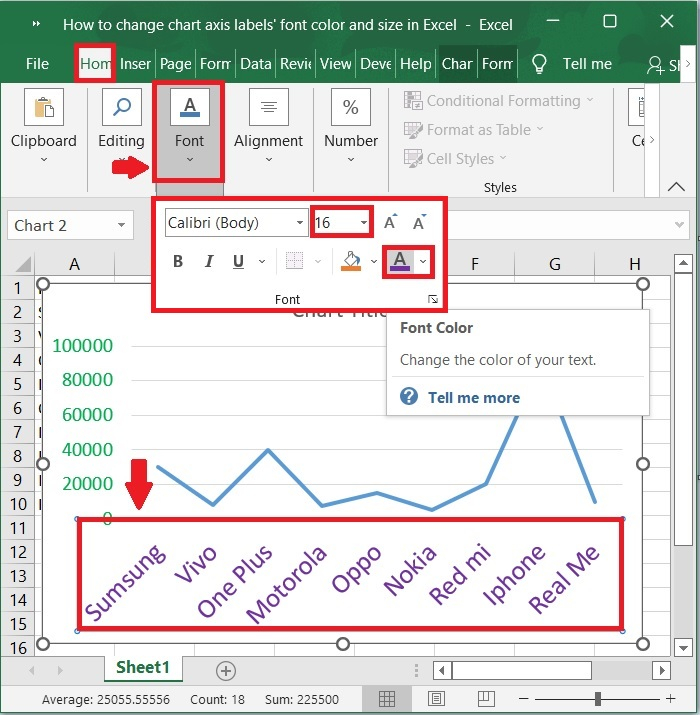Click vertical scrollbar down arrow

683,648
